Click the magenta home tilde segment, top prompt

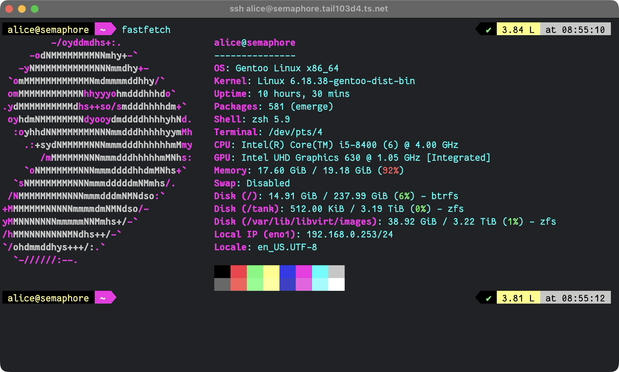(x=105, y=29)
